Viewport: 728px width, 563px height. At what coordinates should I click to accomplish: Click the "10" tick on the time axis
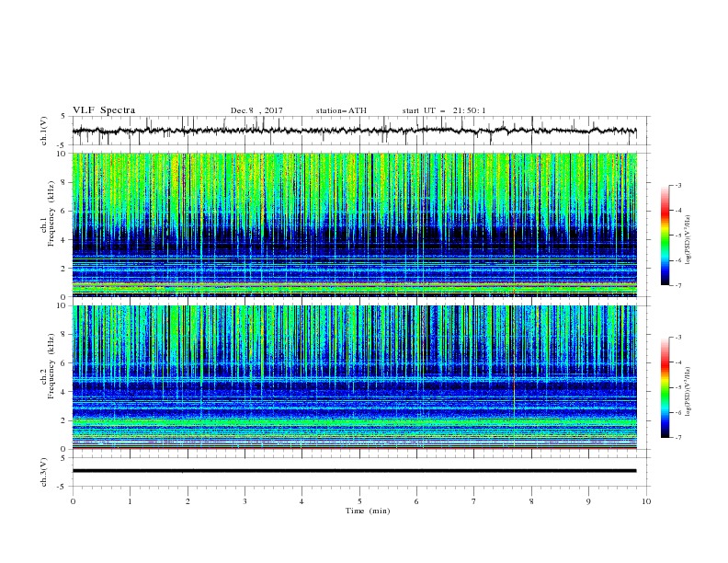pyautogui.click(x=646, y=501)
